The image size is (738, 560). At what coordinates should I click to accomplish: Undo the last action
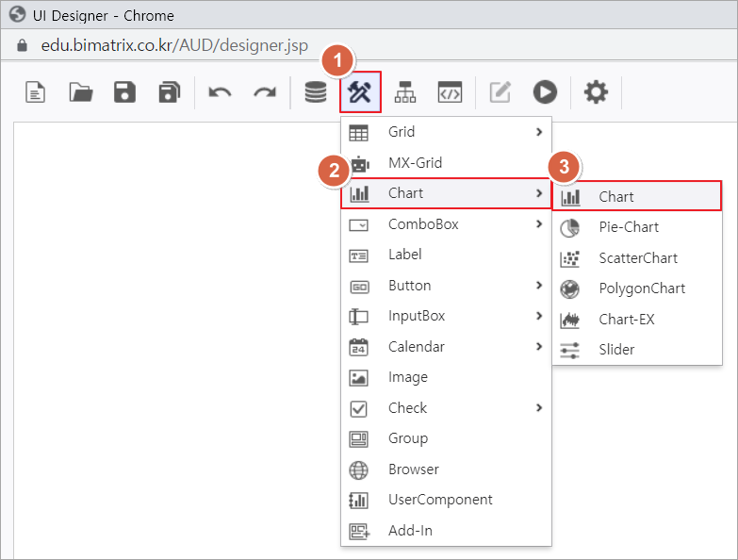pos(220,92)
